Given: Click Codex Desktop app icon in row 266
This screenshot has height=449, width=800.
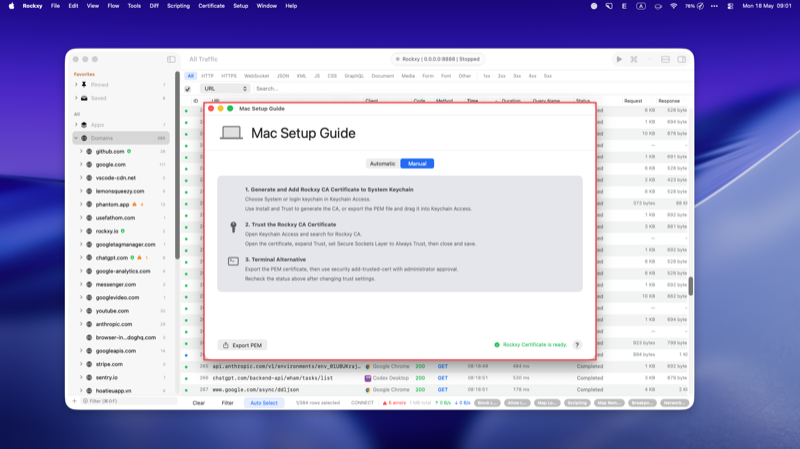Looking at the screenshot, I should point(367,378).
